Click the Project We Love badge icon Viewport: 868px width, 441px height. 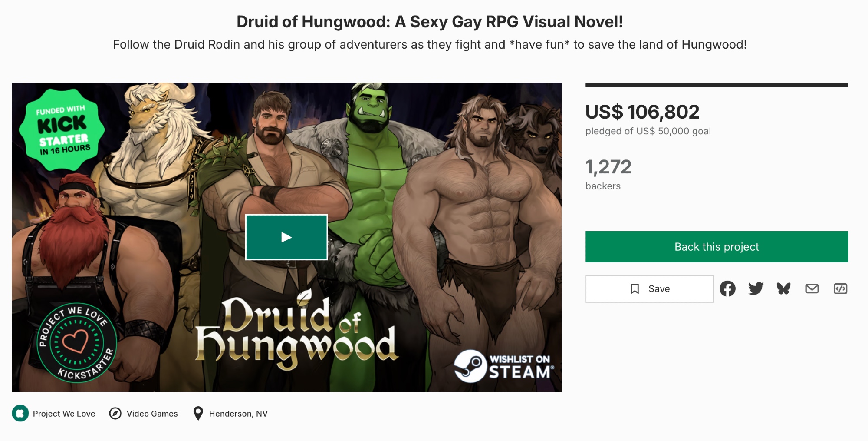pos(20,413)
